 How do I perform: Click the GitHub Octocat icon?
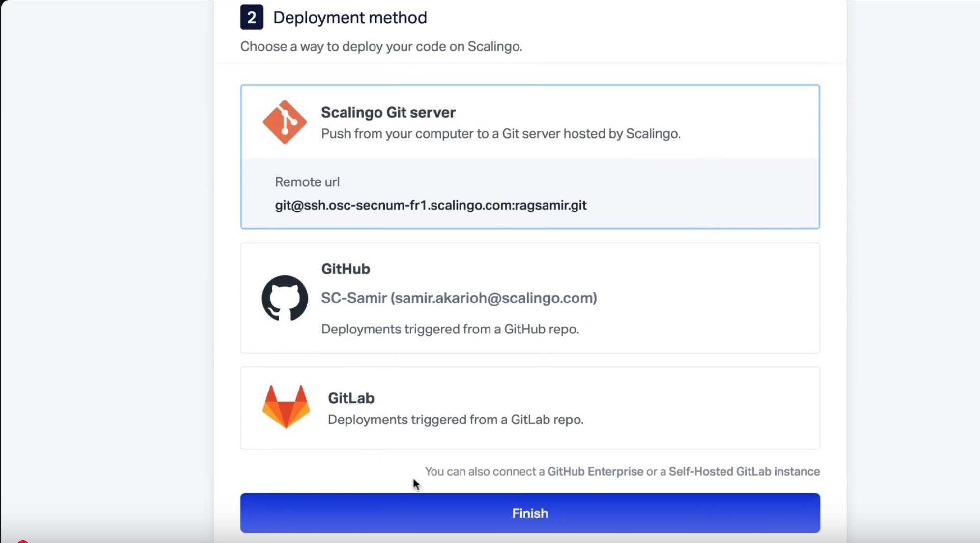point(285,298)
